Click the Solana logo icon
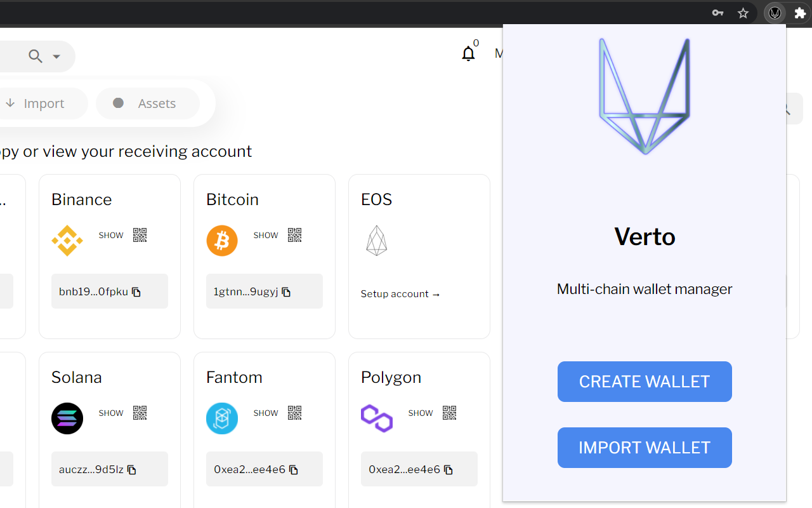 click(x=67, y=418)
